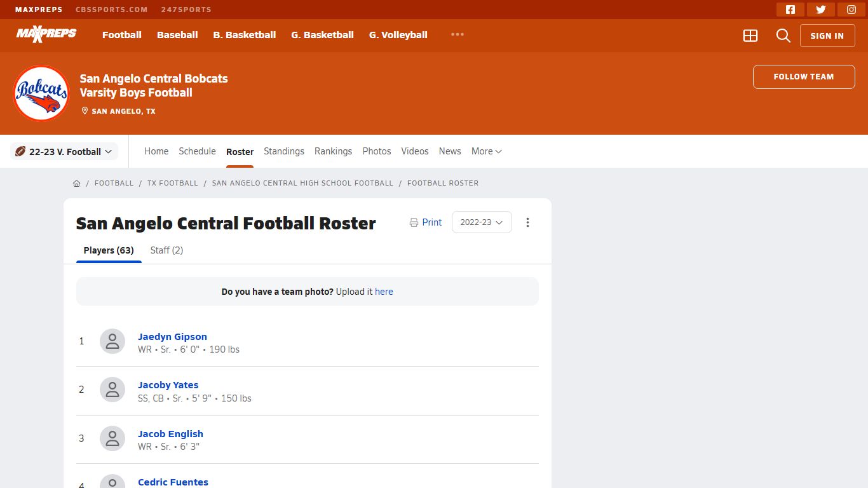Click 'WR • Sr. • 6' 0" • 190 lbs' details
The height and width of the screenshot is (488, 868).
pyautogui.click(x=189, y=349)
